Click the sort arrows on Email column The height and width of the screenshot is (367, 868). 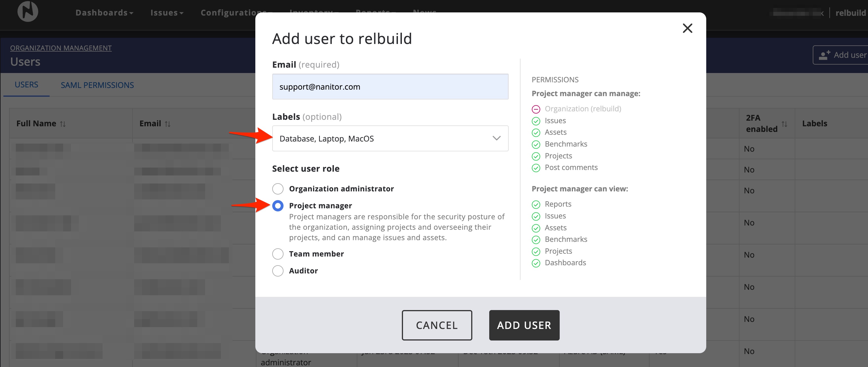tap(167, 123)
